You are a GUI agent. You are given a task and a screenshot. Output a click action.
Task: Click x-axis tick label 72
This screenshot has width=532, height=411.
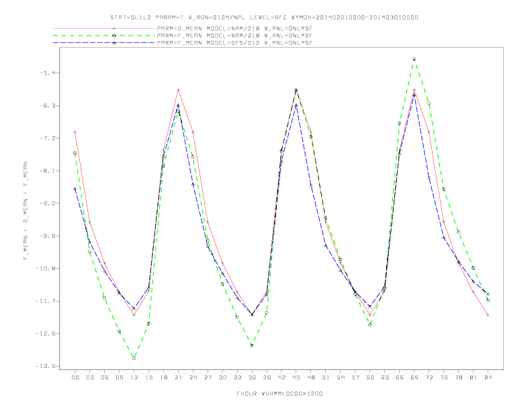pos(429,377)
